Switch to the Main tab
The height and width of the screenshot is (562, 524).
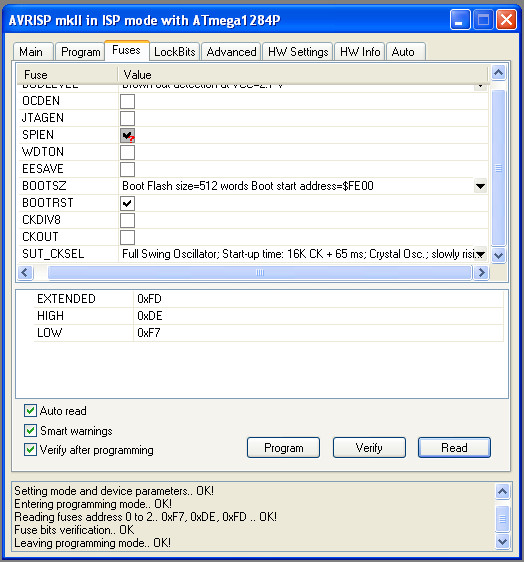tap(33, 52)
